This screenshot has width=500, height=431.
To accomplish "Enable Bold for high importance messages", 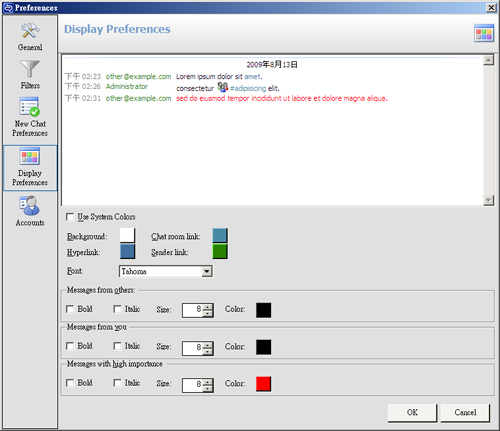I will click(70, 383).
